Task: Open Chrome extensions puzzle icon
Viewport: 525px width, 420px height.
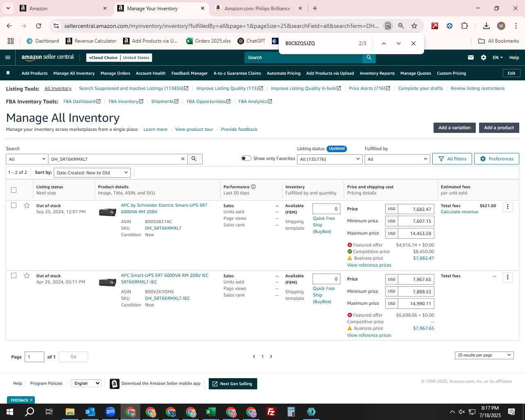Action: tap(464, 26)
